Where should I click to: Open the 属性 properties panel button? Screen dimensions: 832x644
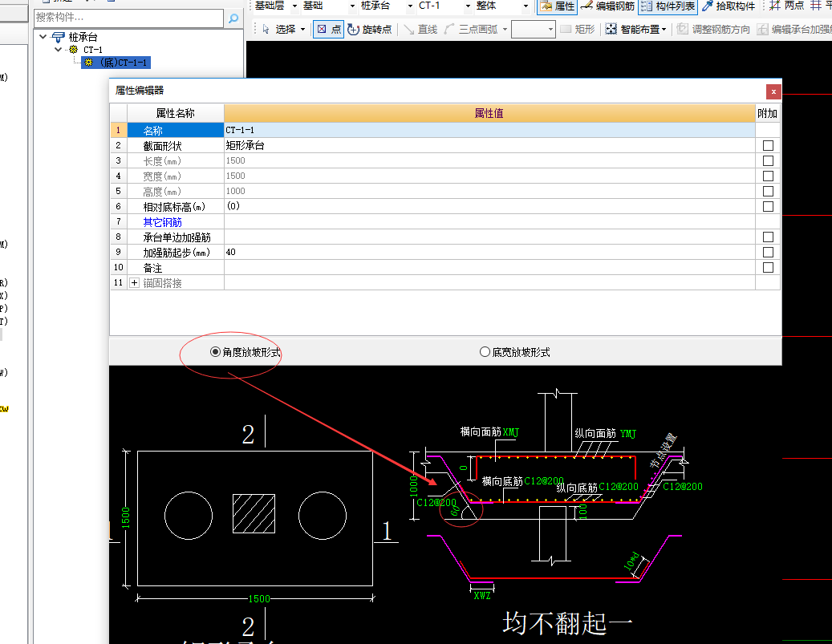pyautogui.click(x=557, y=6)
